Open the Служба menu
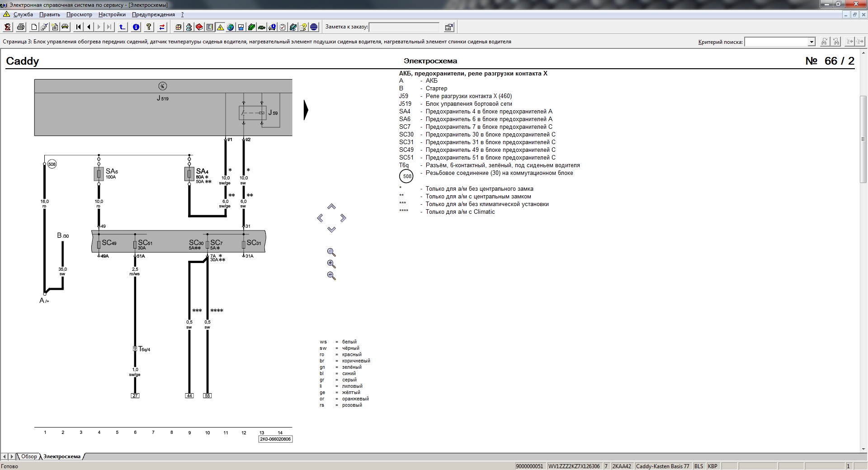868x470 pixels. 23,14
